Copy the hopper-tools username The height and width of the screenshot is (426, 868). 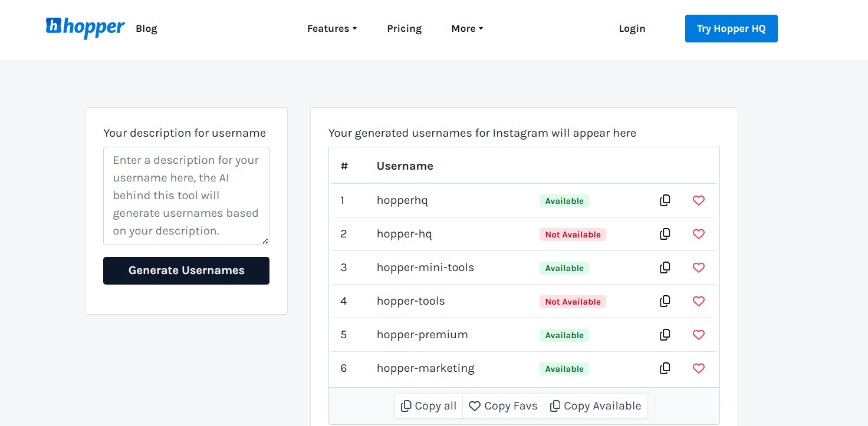pos(665,301)
